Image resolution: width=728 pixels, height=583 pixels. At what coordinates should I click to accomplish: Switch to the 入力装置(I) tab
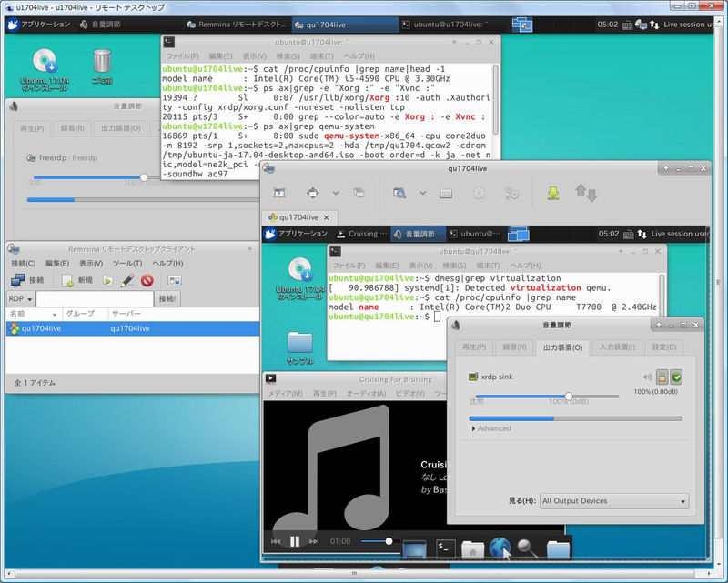(x=617, y=347)
